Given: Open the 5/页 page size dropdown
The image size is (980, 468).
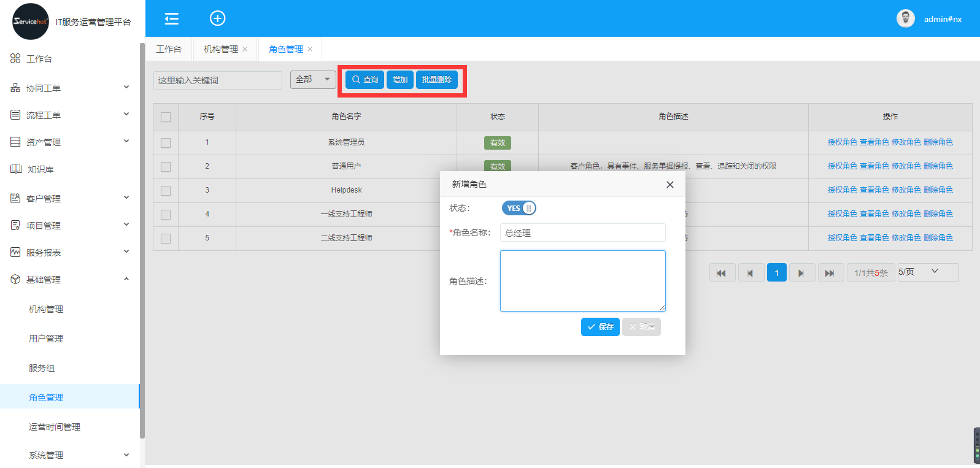Looking at the screenshot, I should click(927, 272).
